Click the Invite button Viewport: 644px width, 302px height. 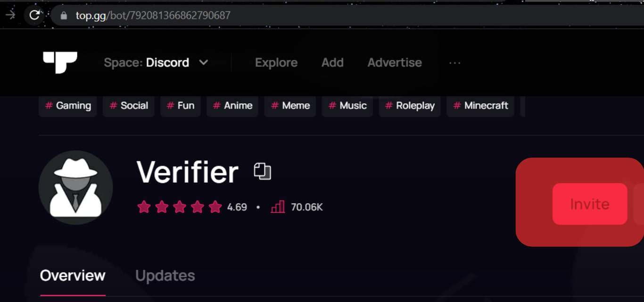click(589, 204)
